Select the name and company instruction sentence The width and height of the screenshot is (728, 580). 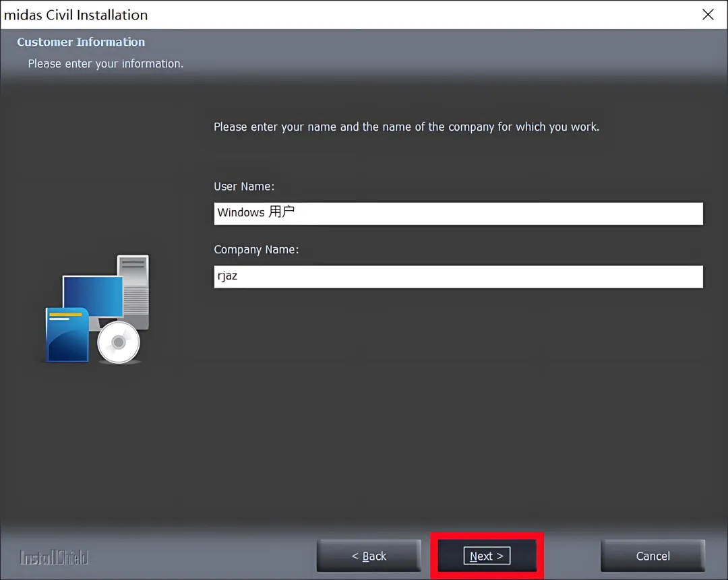point(406,127)
